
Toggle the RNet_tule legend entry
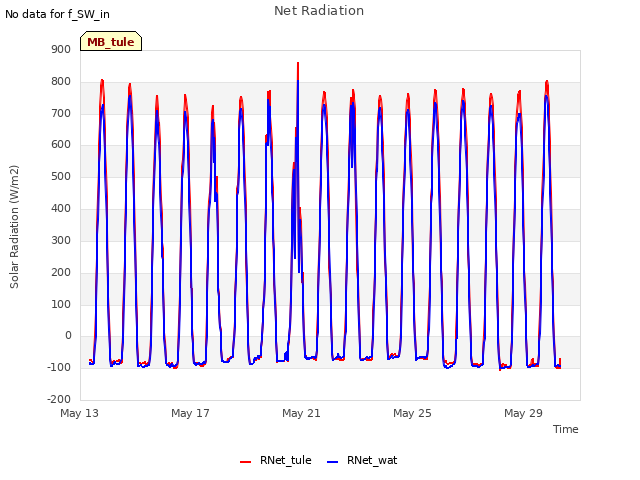coord(276,460)
